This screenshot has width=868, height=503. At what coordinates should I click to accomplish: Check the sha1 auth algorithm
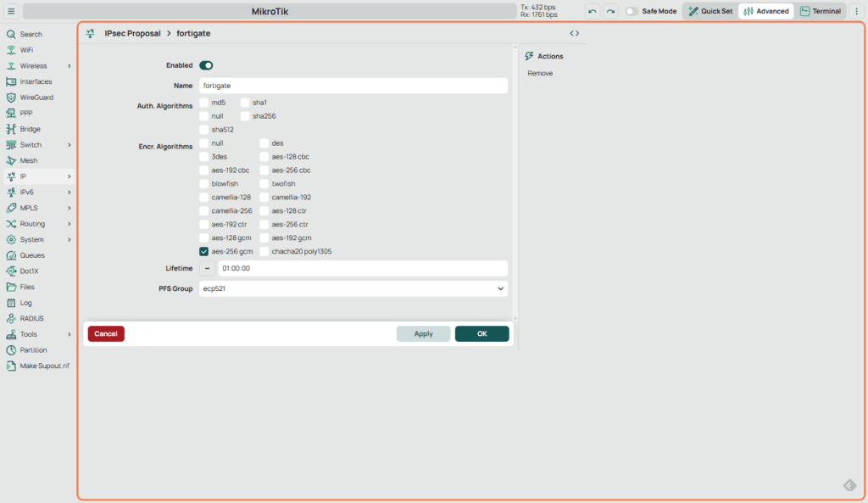[x=245, y=103]
